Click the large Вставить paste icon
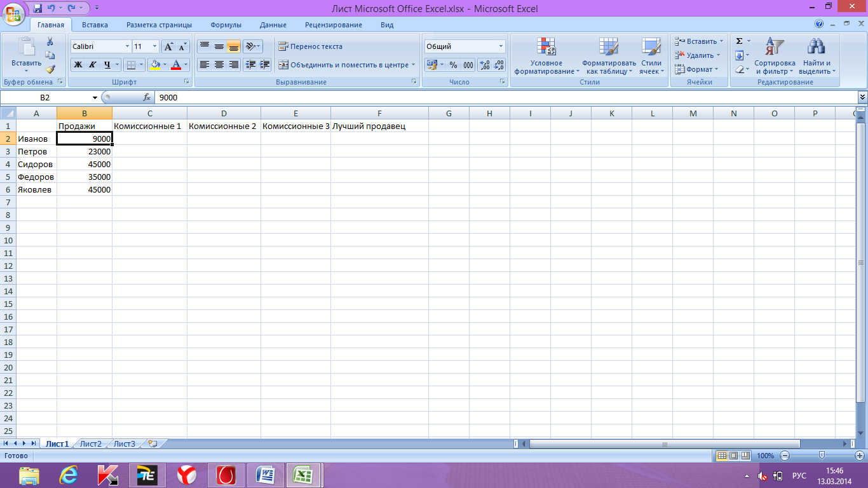The image size is (868, 488). point(26,48)
